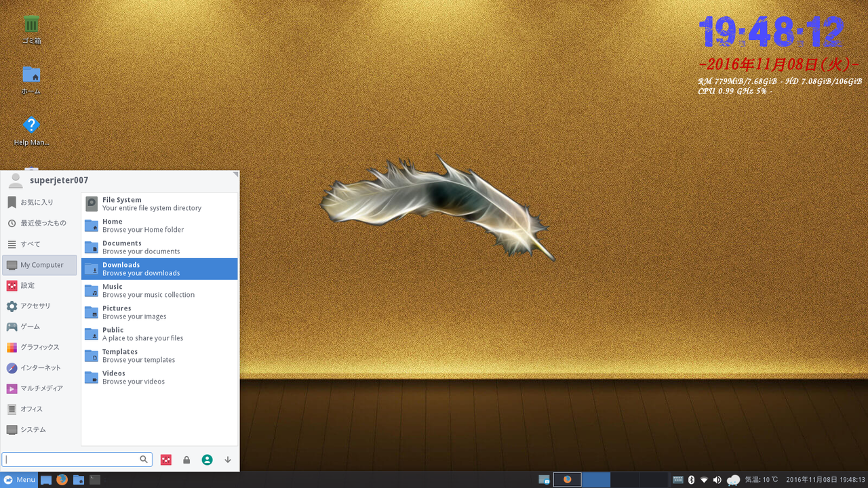Viewport: 868px width, 488px height.
Task: Open the マルチメディア multimedia category
Action: click(x=40, y=388)
